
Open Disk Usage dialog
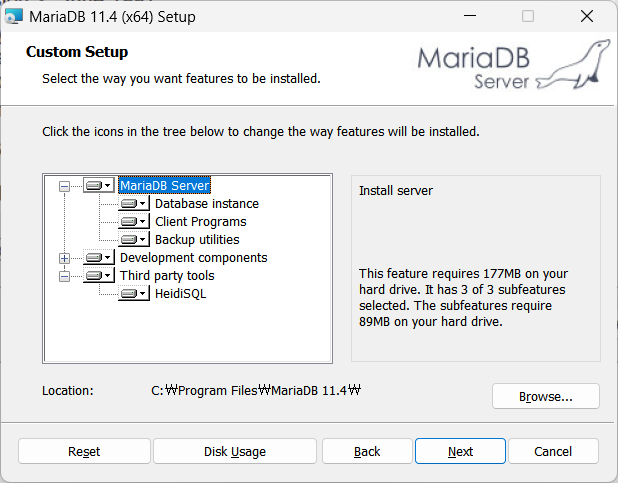coord(235,451)
